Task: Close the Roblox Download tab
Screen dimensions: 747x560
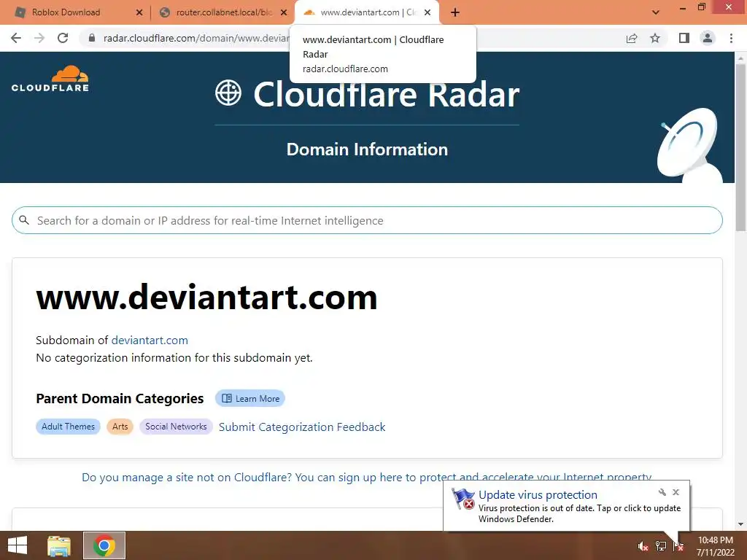Action: (x=139, y=12)
